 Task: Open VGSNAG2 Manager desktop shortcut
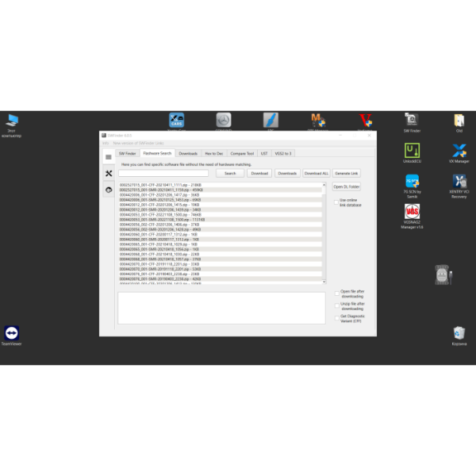click(412, 215)
